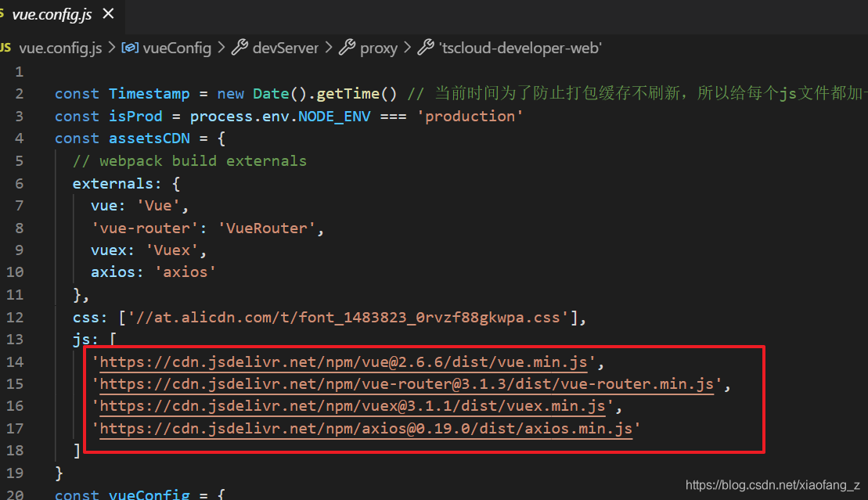This screenshot has width=868, height=500.
Task: Click the 'VueRouter' string
Action: click(x=267, y=228)
